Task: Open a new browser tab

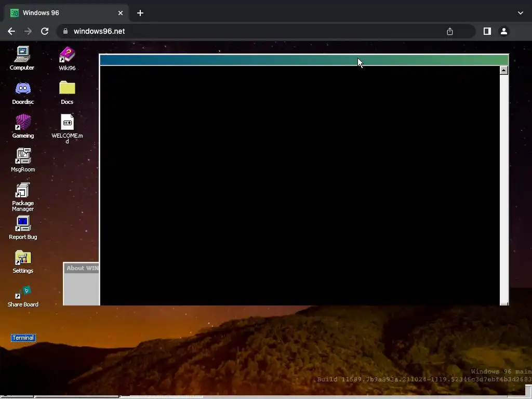Action: pos(140,13)
